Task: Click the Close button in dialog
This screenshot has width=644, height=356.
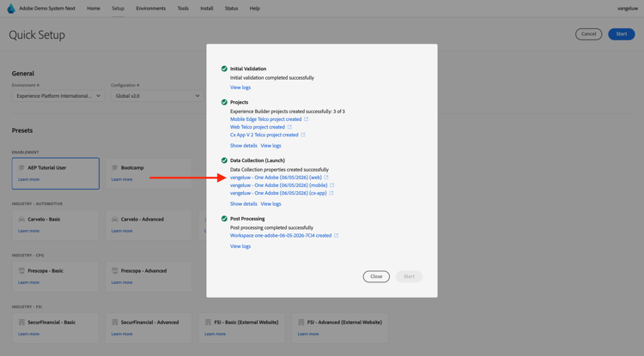Action: click(376, 276)
